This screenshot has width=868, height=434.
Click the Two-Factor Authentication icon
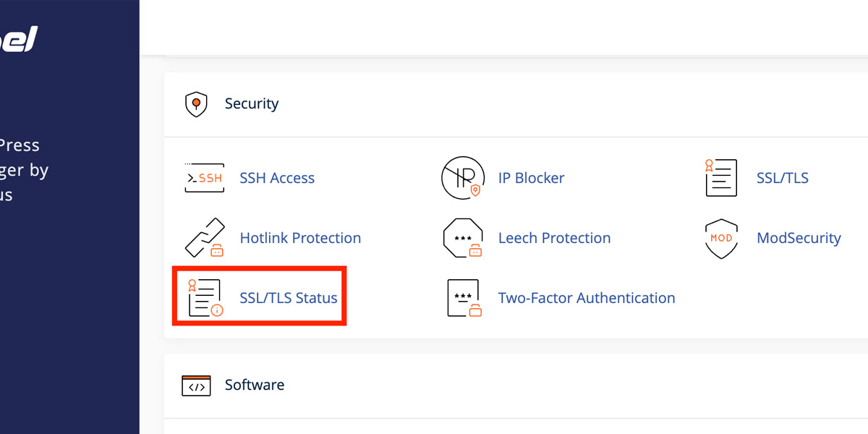pos(463,297)
